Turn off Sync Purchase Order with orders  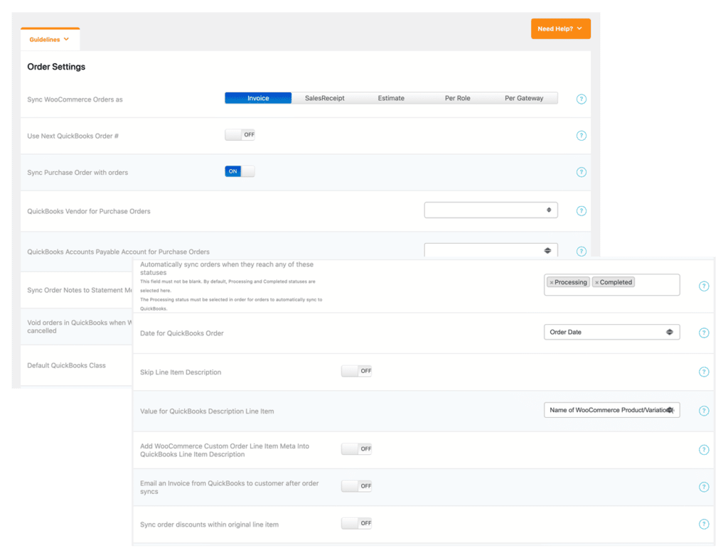240,171
